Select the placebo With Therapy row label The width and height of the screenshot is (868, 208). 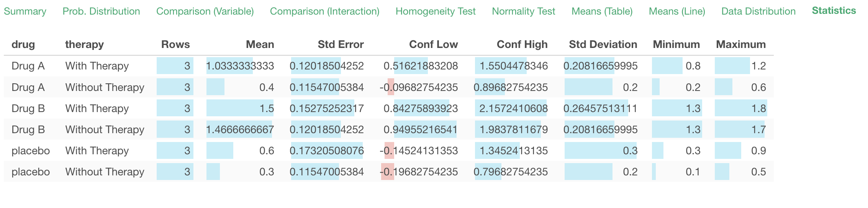31,151
